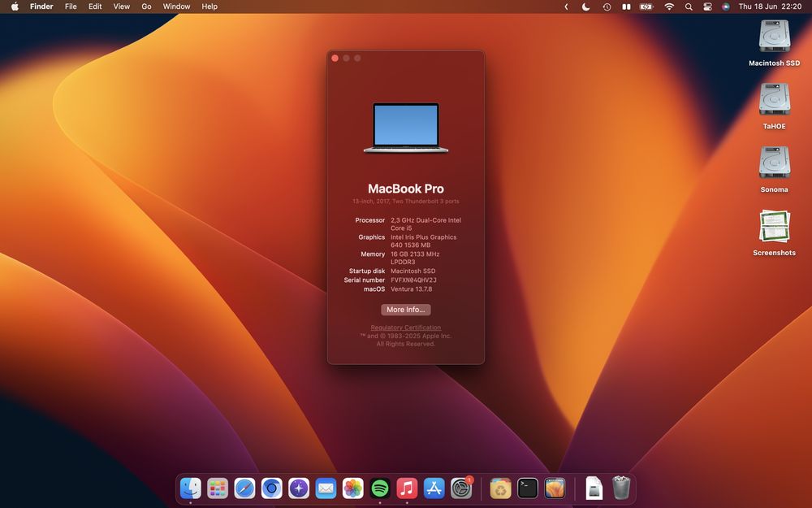Expand hidden menu bar items chevron
This screenshot has width=812, height=508.
[566, 7]
